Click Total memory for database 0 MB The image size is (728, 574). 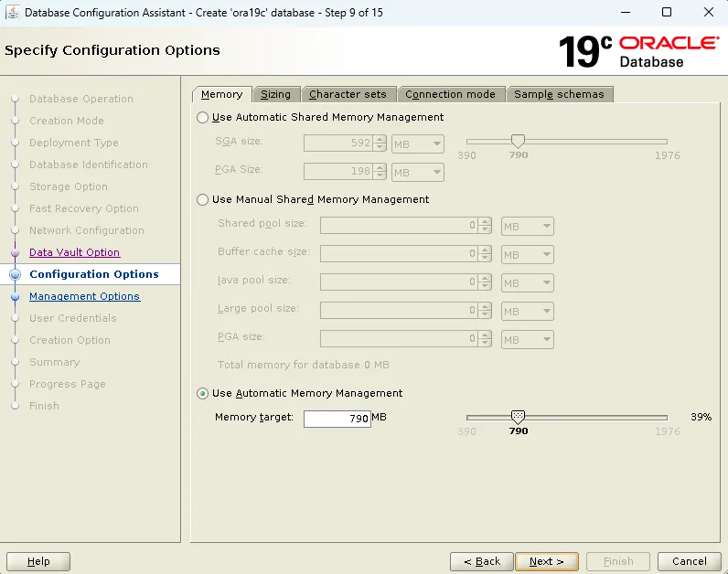tap(304, 365)
